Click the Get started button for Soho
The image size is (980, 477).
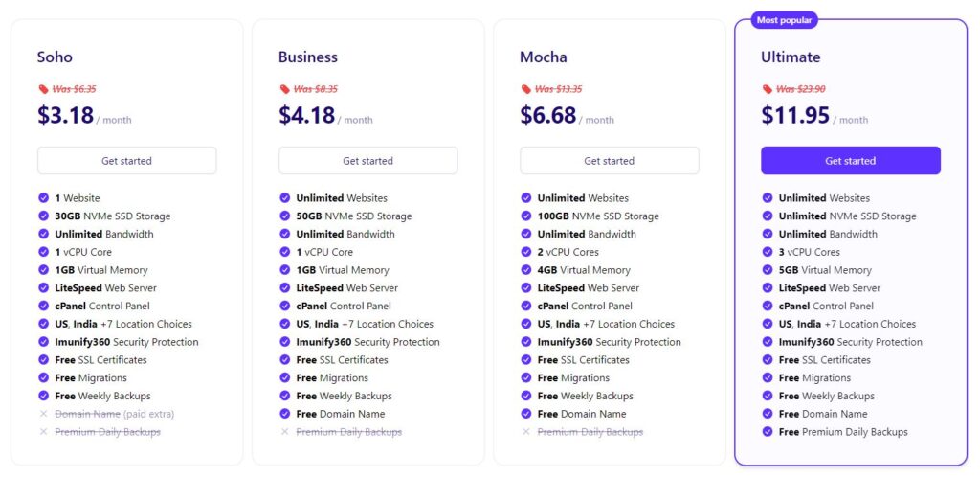[x=127, y=161]
